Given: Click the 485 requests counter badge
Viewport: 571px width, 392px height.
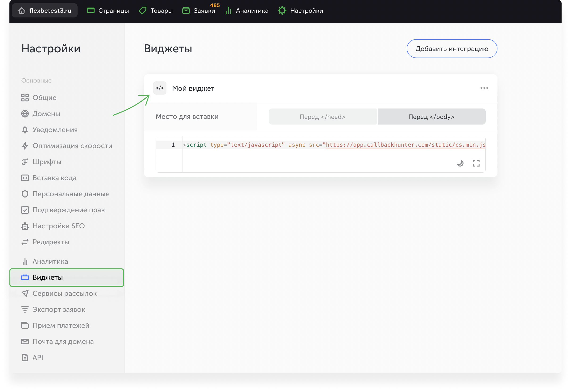Looking at the screenshot, I should pyautogui.click(x=215, y=5).
